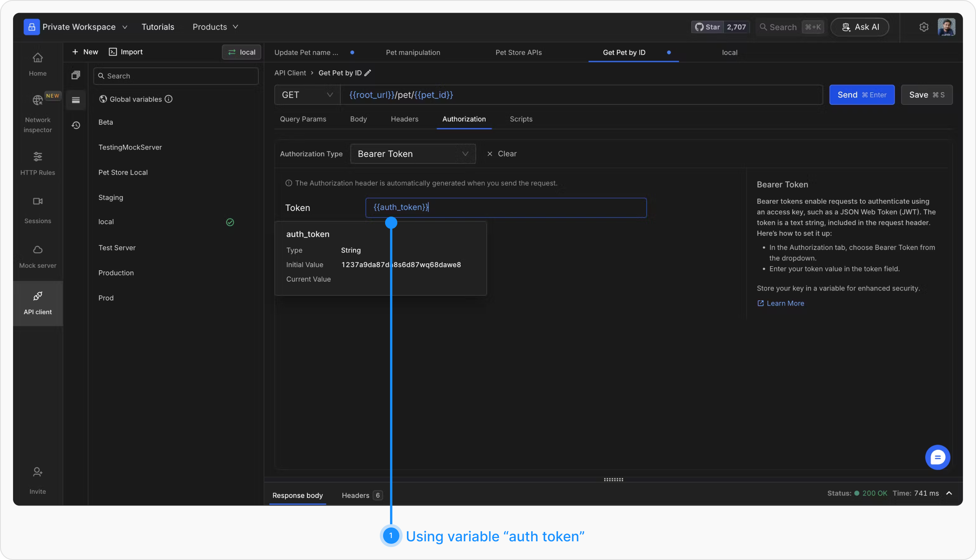Open the collections stack icon
The width and height of the screenshot is (976, 560).
(x=76, y=75)
